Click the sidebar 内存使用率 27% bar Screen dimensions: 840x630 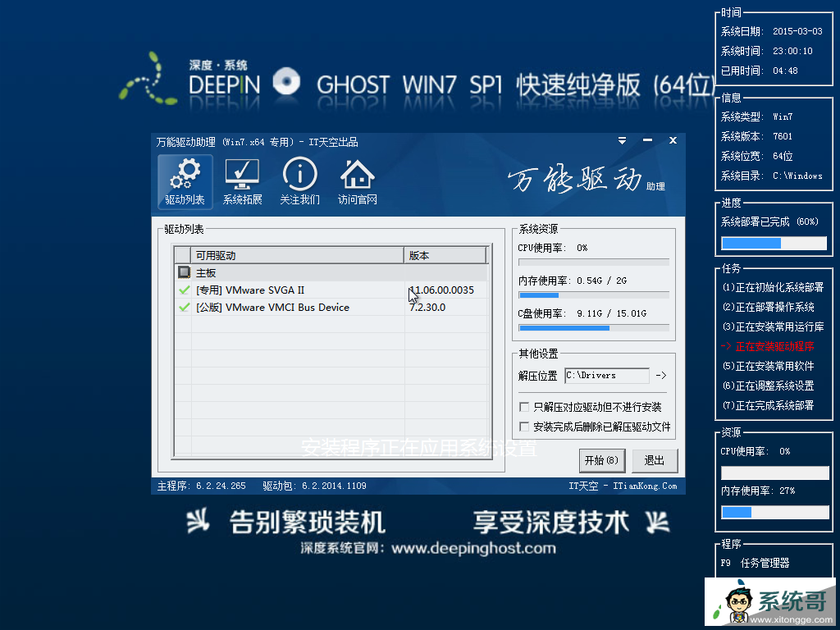coord(775,512)
